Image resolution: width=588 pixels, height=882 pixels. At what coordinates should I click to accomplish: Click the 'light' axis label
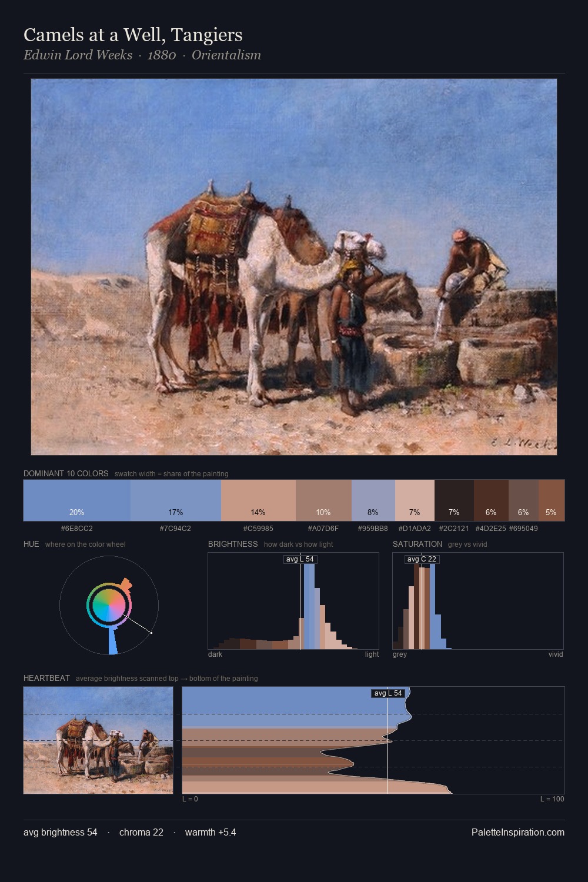(372, 654)
